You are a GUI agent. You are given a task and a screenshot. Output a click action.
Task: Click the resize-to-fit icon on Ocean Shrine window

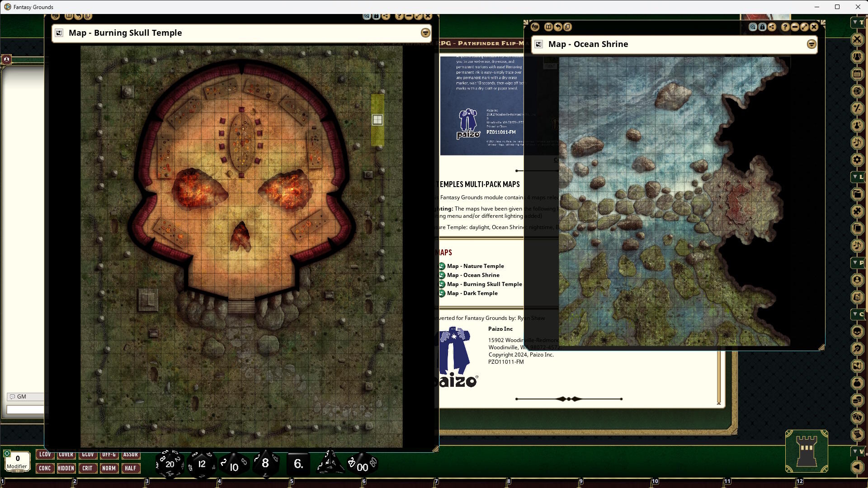pyautogui.click(x=804, y=27)
